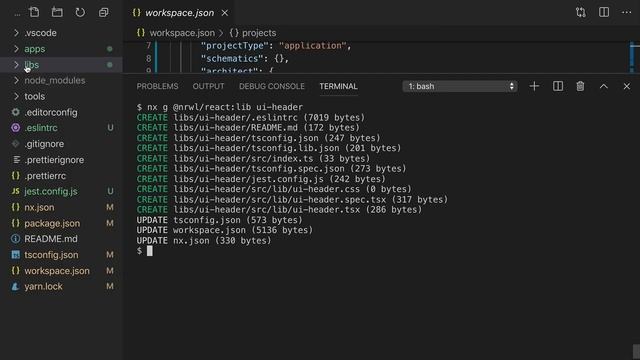Open editor more actions menu
The width and height of the screenshot is (640, 360).
[627, 12]
